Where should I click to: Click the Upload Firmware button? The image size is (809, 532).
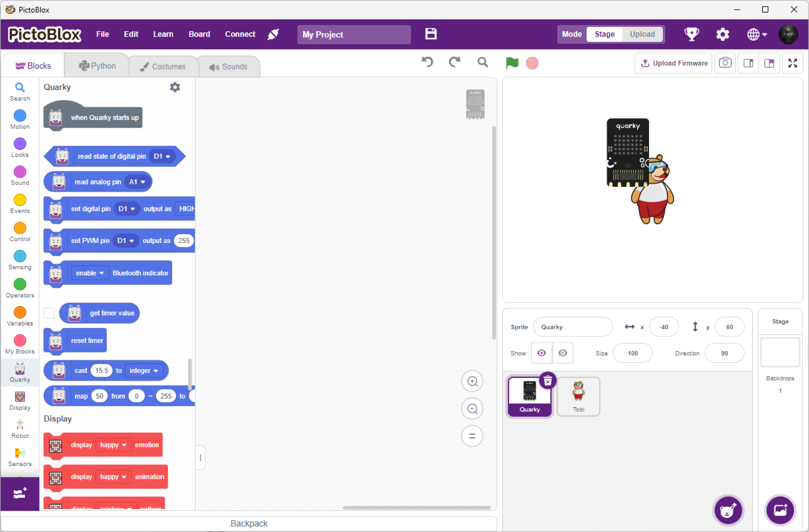click(674, 63)
